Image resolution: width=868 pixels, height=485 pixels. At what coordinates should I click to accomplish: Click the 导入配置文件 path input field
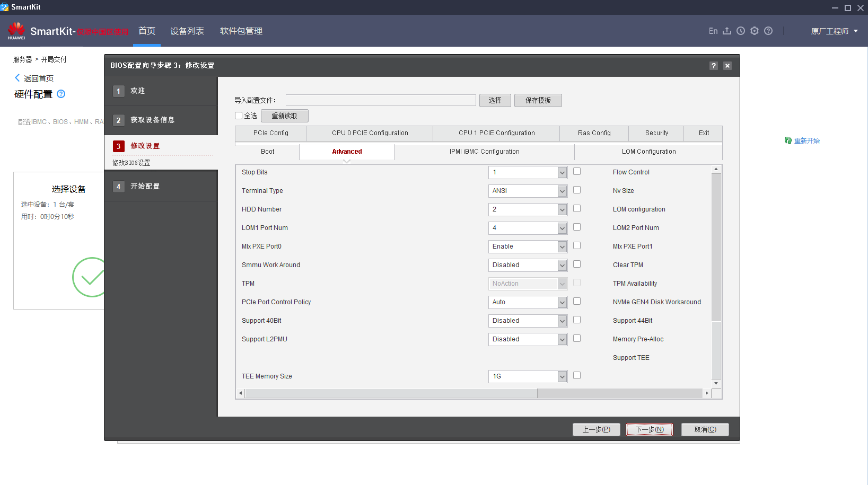381,100
